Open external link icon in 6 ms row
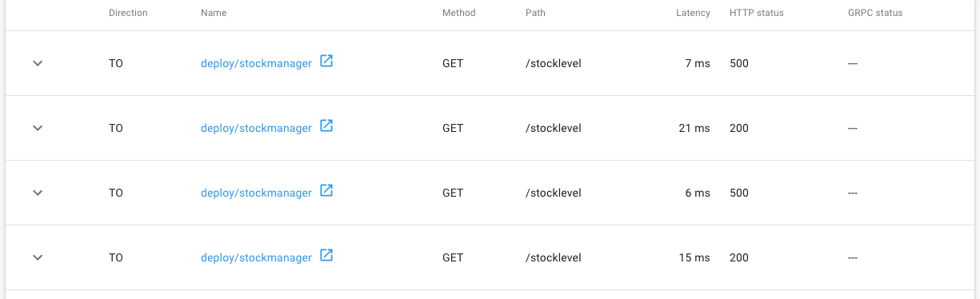The image size is (980, 299). tap(326, 191)
